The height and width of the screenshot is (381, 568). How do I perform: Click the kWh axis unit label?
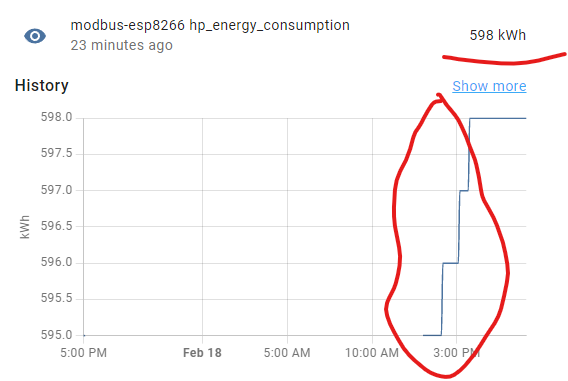pos(25,227)
